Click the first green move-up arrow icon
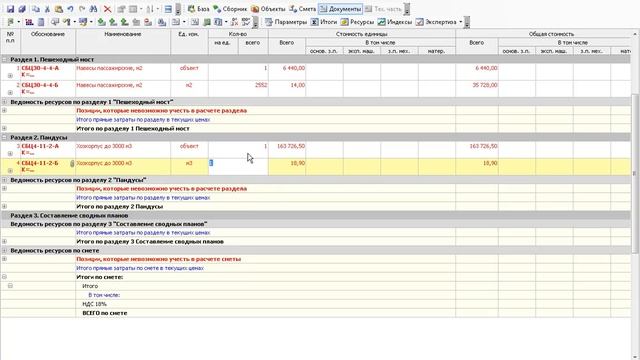The height and width of the screenshot is (360, 640). tap(101, 22)
